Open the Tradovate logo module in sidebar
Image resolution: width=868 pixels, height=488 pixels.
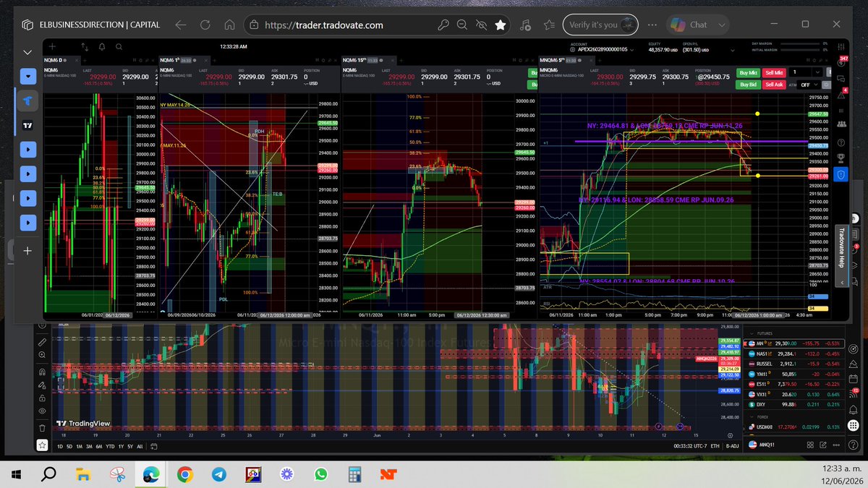(x=27, y=100)
